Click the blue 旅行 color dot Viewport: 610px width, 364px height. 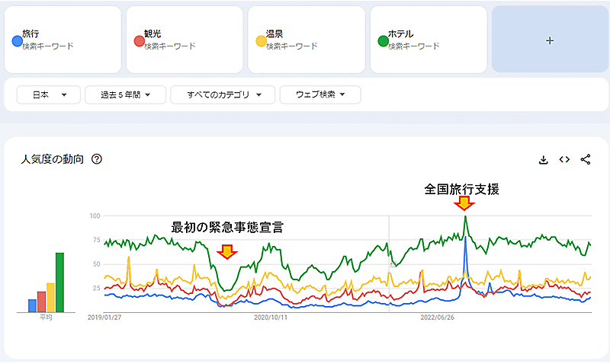tap(17, 40)
